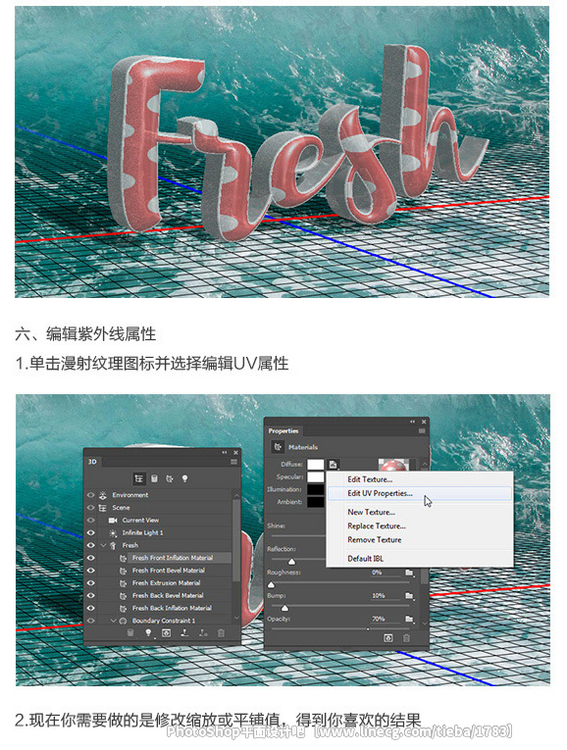Delete selected item in the 3D panel
Viewport: 567px width, 750px height.
pos(221,633)
